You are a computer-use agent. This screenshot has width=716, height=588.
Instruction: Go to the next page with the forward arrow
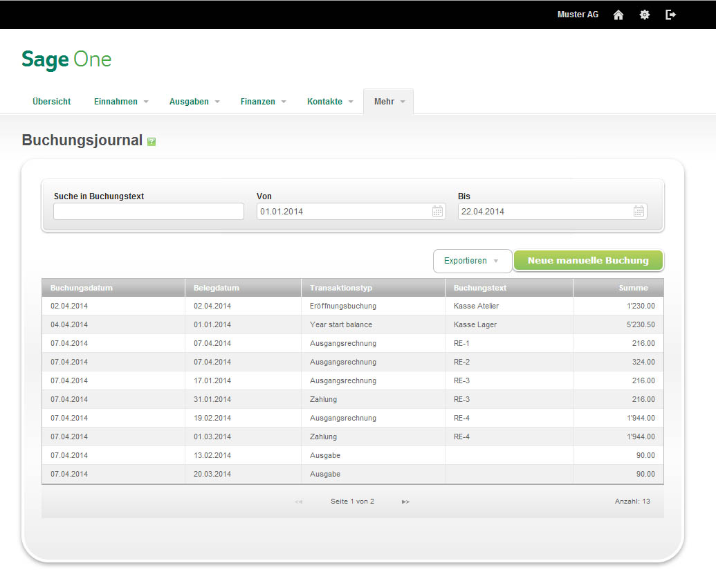[405, 501]
